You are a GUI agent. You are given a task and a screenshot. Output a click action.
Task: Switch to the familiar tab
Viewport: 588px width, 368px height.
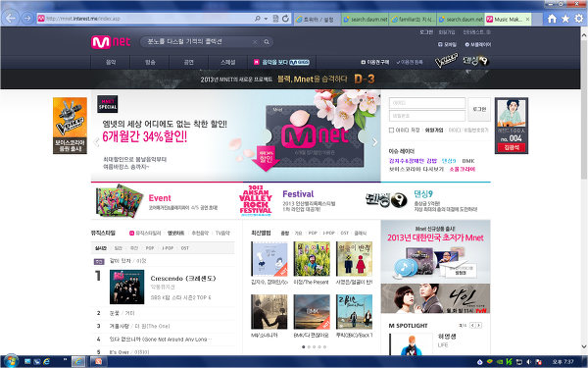pos(413,19)
